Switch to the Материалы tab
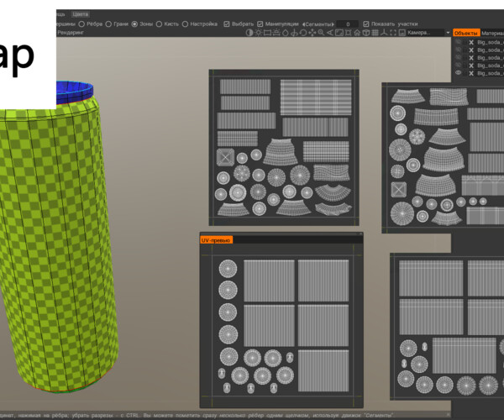Viewport: 504px width, 420px height. click(492, 33)
